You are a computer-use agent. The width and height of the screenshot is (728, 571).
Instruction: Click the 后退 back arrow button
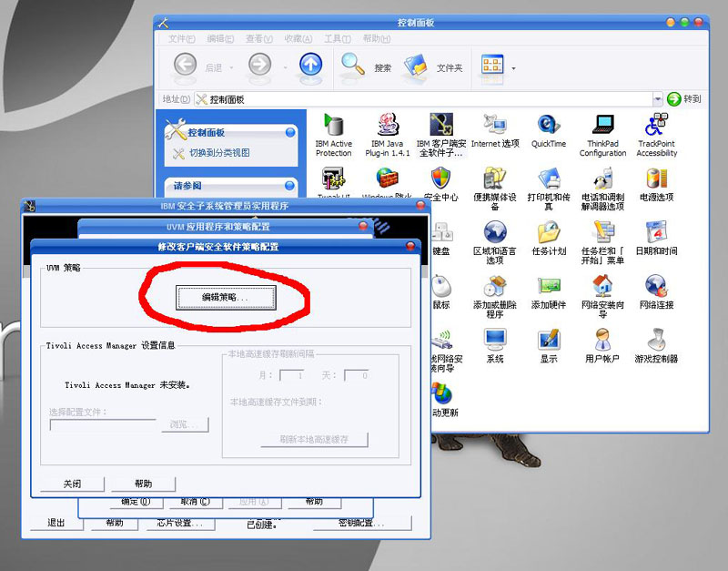186,65
